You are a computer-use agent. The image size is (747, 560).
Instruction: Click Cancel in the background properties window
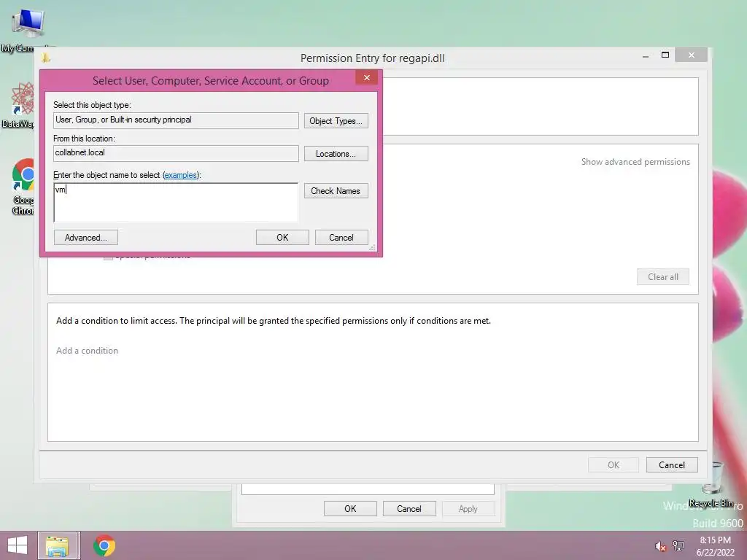coord(409,508)
